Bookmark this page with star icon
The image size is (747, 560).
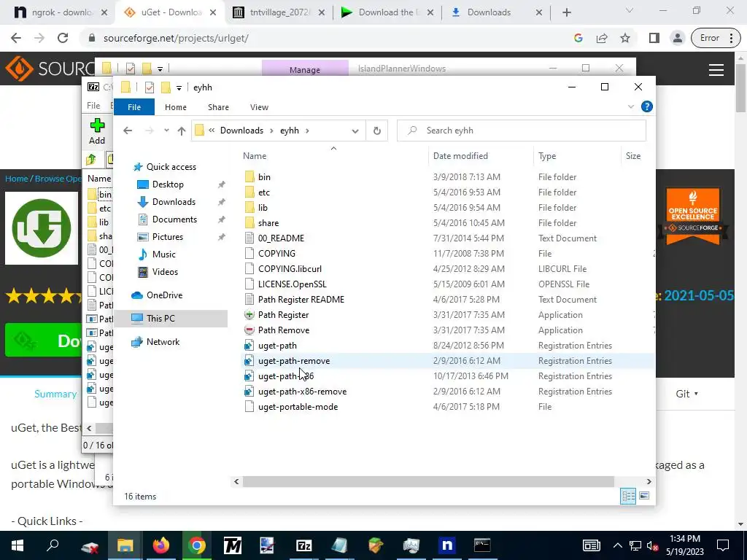[625, 38]
